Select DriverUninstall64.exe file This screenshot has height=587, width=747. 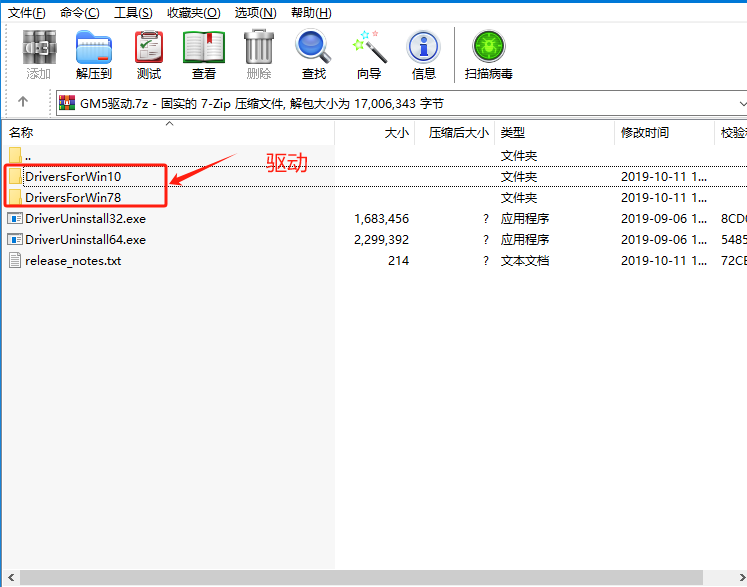85,240
